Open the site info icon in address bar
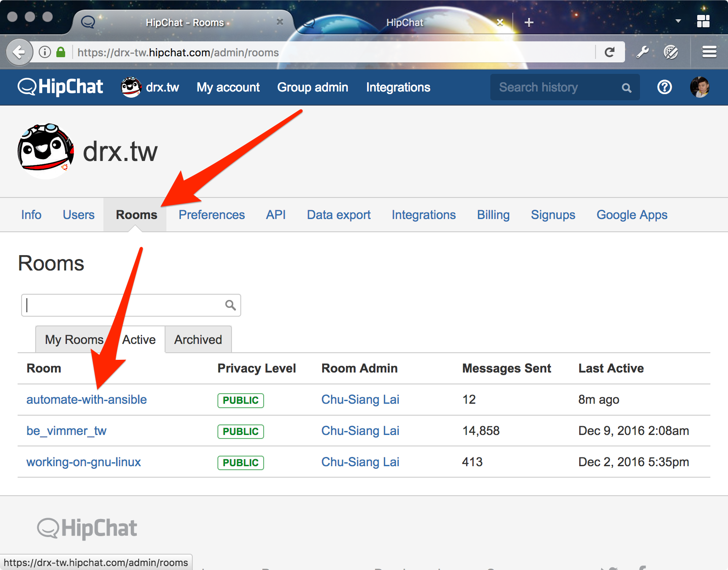Viewport: 728px width, 570px height. tap(45, 52)
